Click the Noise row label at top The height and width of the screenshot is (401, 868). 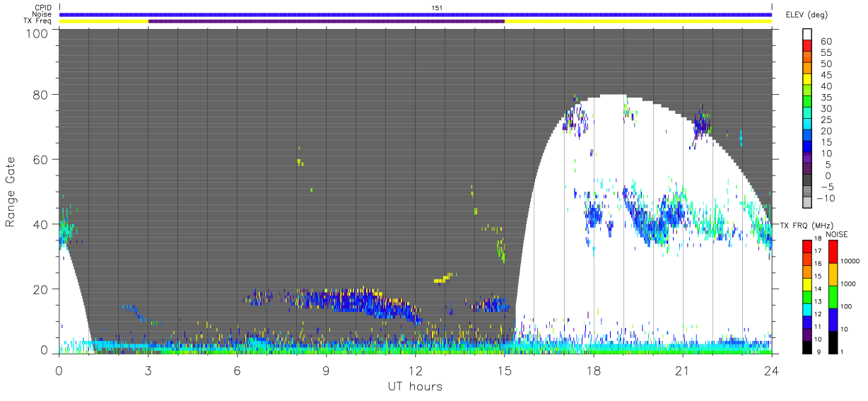[x=43, y=14]
